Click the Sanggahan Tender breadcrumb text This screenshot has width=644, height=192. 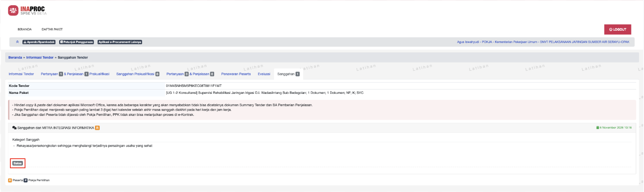click(x=73, y=57)
